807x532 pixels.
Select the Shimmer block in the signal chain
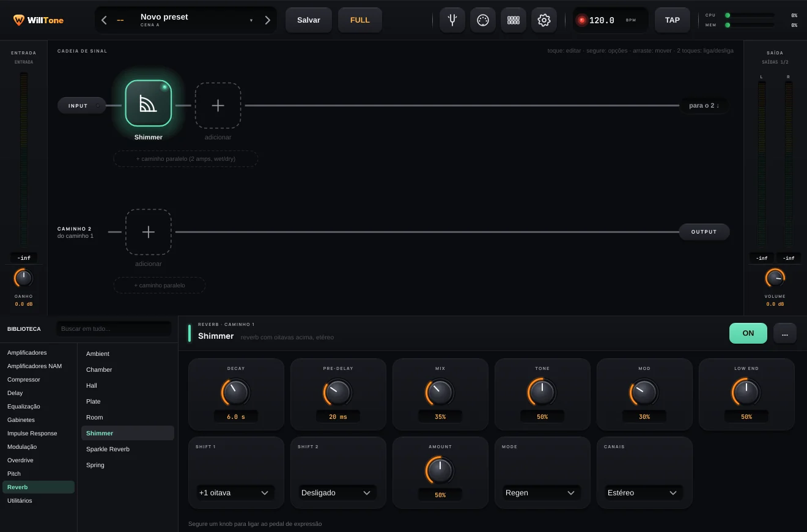pyautogui.click(x=149, y=103)
